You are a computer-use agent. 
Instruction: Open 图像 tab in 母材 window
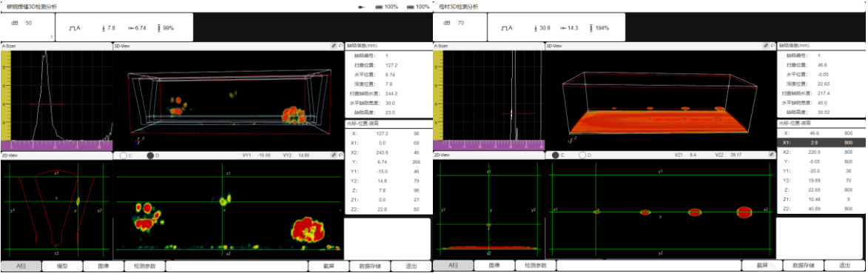pos(494,266)
